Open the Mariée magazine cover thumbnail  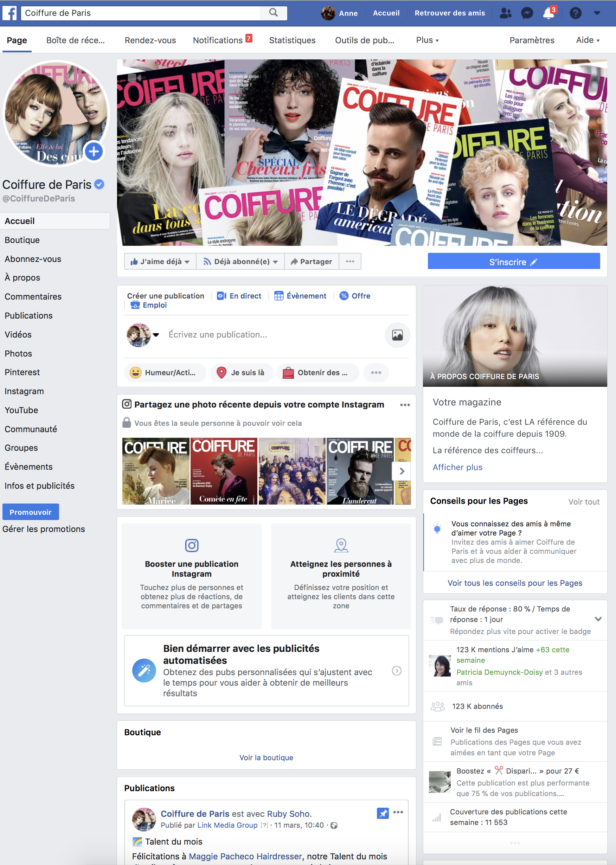[x=155, y=471]
